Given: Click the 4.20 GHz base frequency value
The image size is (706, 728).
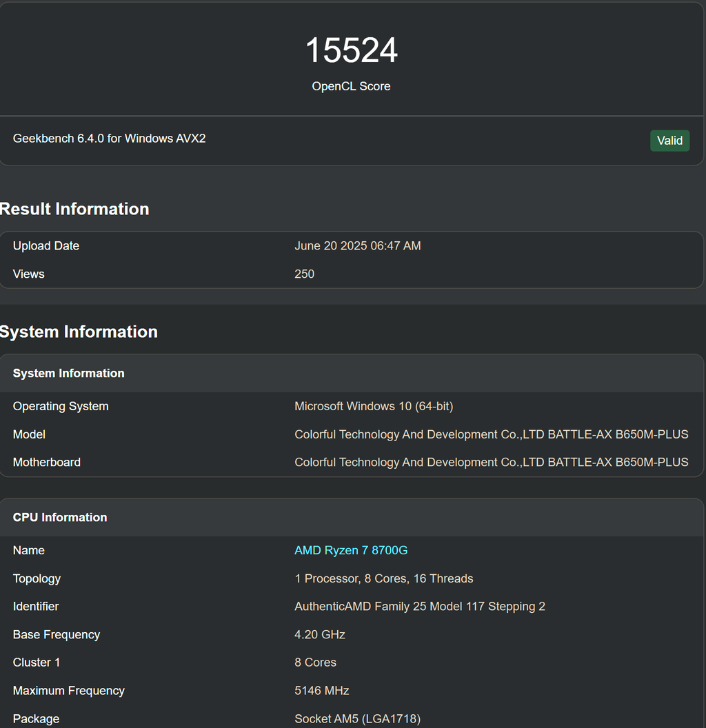Looking at the screenshot, I should tap(319, 634).
